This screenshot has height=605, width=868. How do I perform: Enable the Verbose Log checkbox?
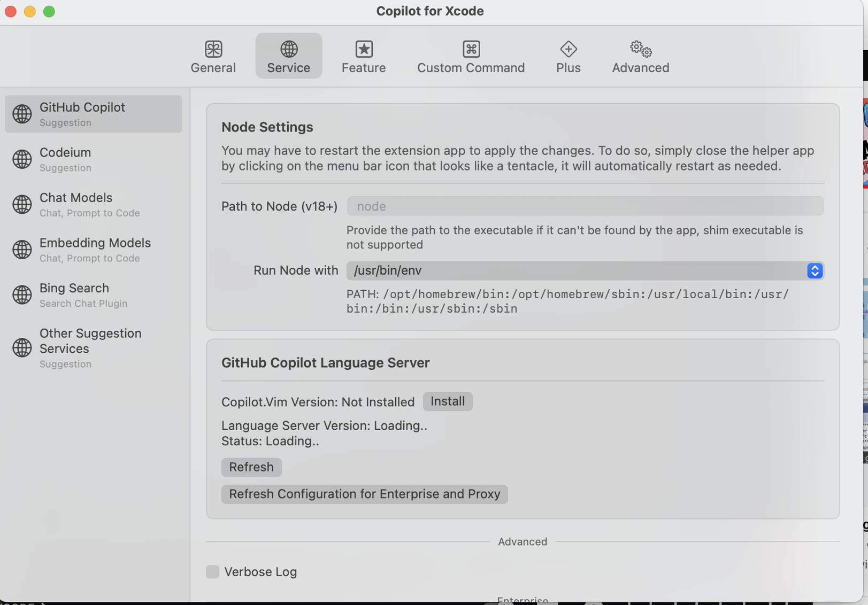212,572
